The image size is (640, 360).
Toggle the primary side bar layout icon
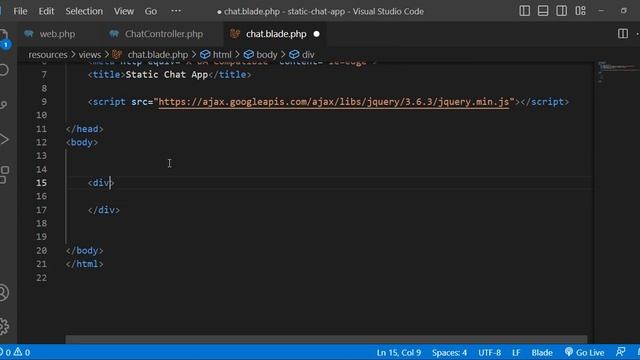(x=524, y=11)
